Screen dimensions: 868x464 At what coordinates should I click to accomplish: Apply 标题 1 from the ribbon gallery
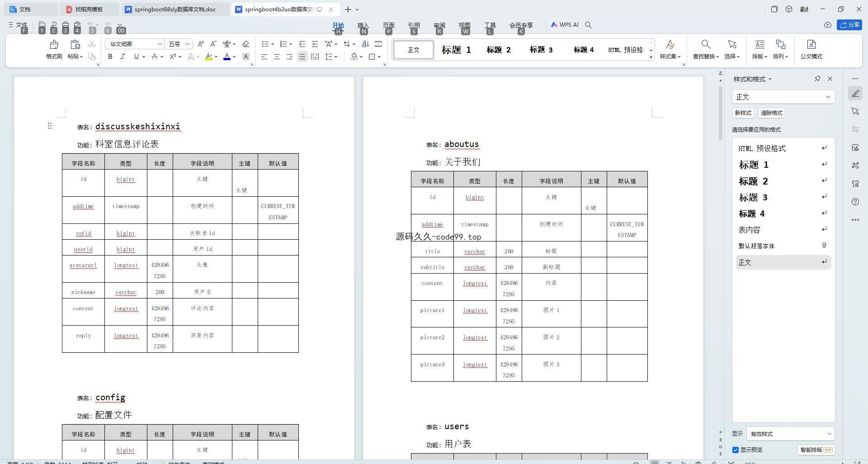[x=456, y=50]
